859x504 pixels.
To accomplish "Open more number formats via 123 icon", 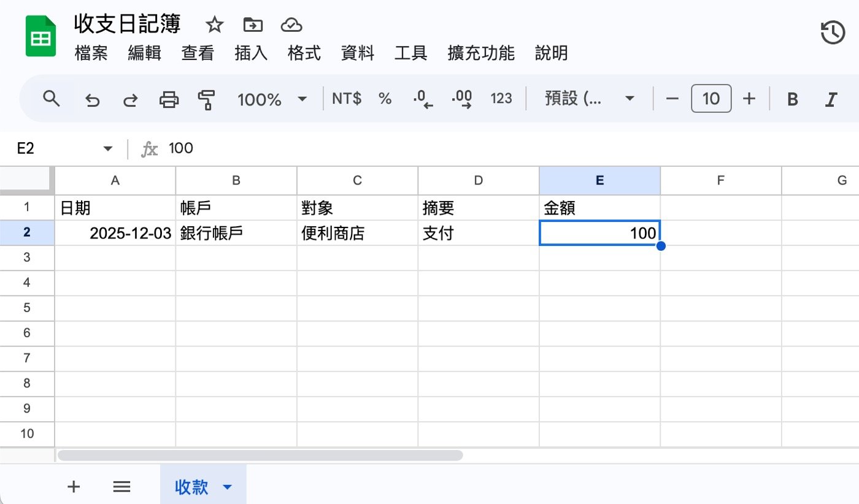I will [501, 98].
